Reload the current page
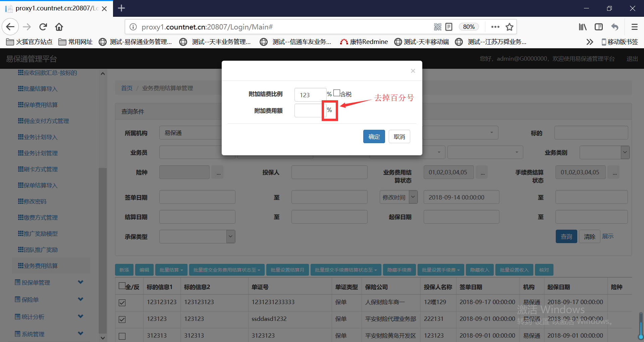 [43, 27]
